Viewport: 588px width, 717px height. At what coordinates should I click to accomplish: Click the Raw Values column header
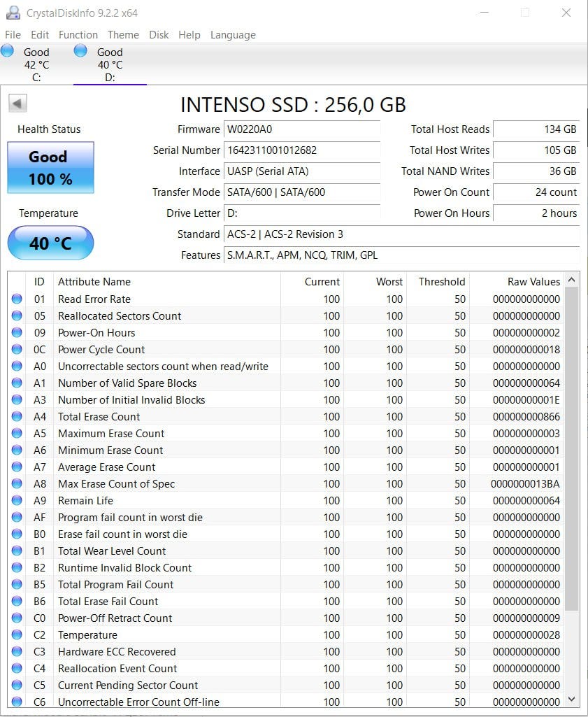coord(533,282)
